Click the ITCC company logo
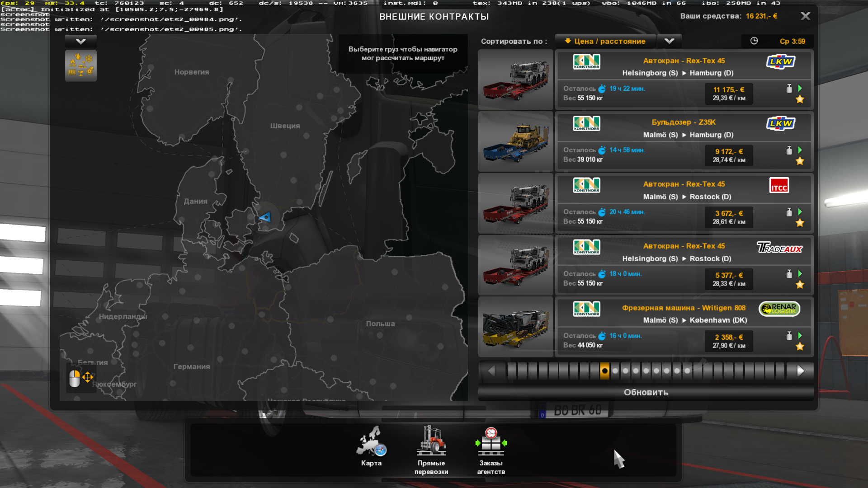The height and width of the screenshot is (488, 868). (x=779, y=185)
